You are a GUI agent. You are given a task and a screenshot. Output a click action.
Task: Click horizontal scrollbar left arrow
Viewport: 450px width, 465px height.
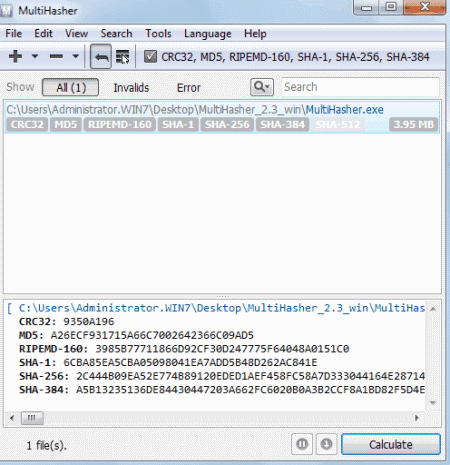pyautogui.click(x=12, y=418)
